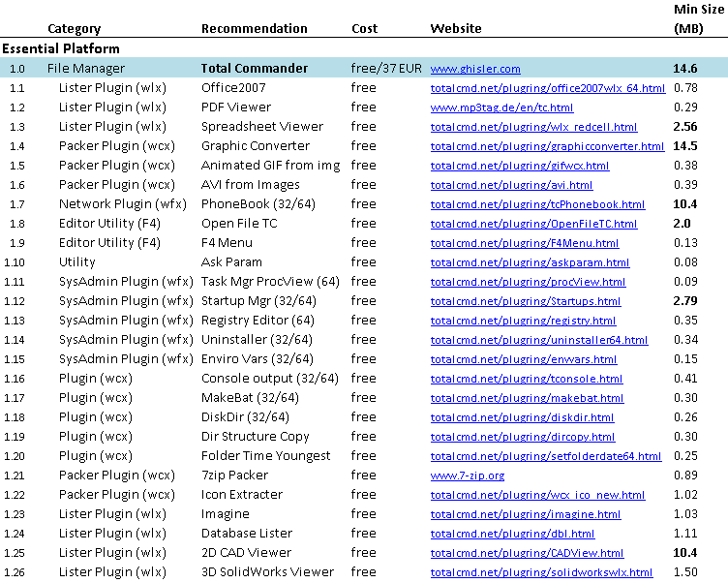Click the 3D SolidWorks Viewer cell
Image resolution: width=728 pixels, height=583 pixels.
(267, 572)
